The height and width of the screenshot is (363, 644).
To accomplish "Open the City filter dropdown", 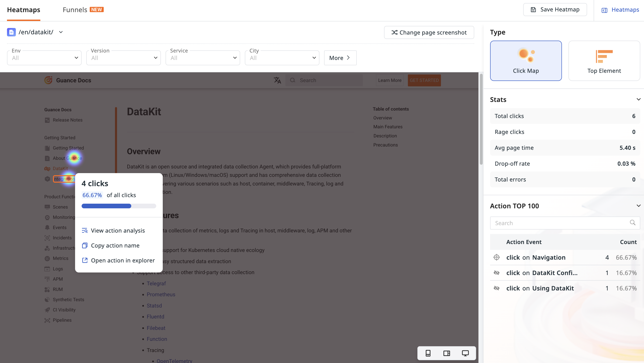I will 282,58.
